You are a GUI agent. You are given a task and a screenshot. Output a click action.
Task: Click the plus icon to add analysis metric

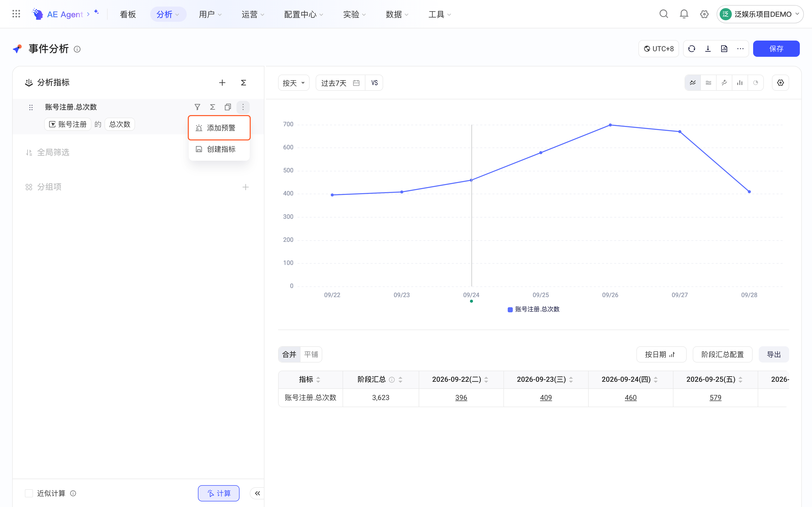click(222, 82)
